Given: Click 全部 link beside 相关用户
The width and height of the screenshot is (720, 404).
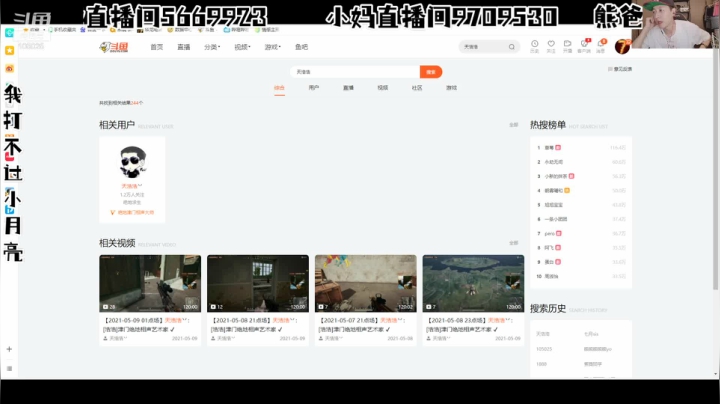Looking at the screenshot, I should [x=513, y=125].
